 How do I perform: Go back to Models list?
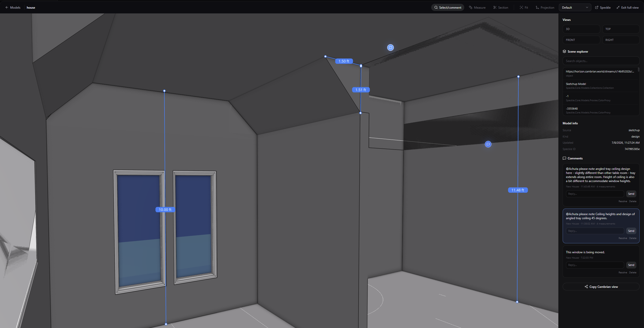[13, 8]
